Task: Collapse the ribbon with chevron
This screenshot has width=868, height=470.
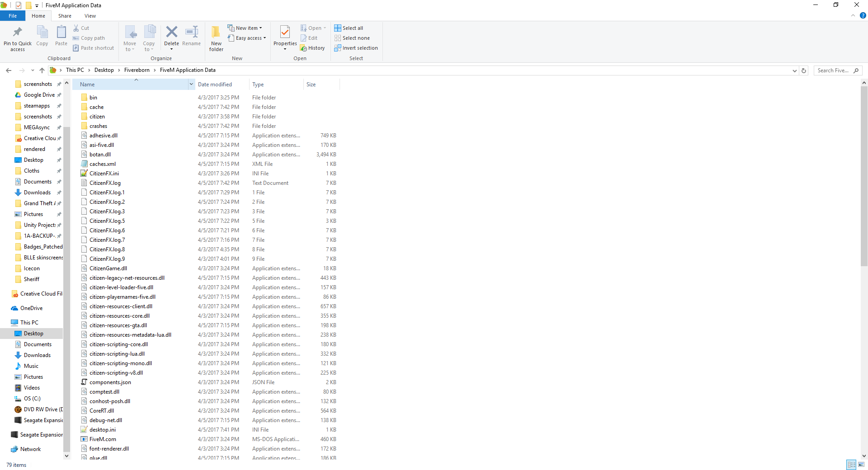Action: click(x=853, y=15)
